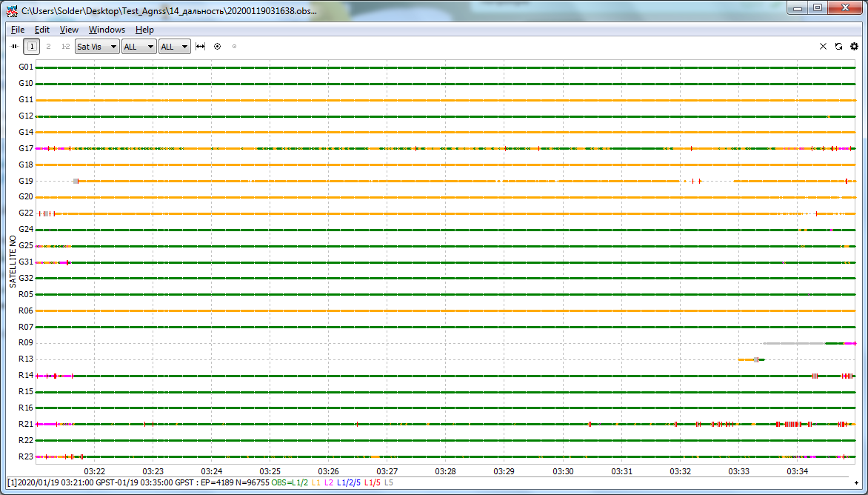Click the R09 satellite label

(26, 343)
